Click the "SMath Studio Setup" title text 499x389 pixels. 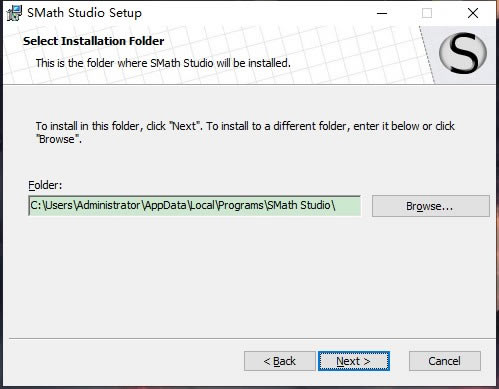(x=84, y=13)
